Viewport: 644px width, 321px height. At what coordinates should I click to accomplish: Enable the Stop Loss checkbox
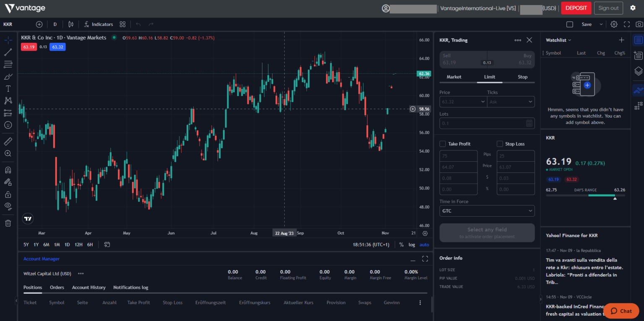point(500,144)
